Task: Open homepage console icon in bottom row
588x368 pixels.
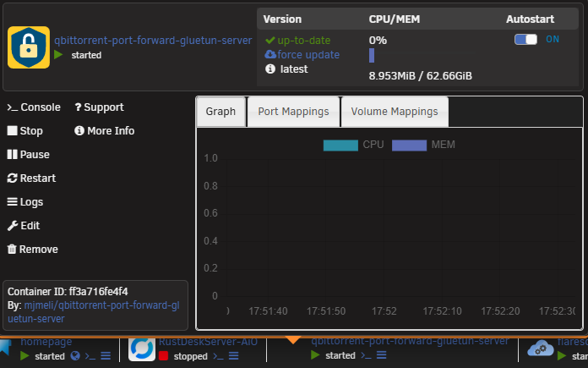Action: pyautogui.click(x=90, y=356)
